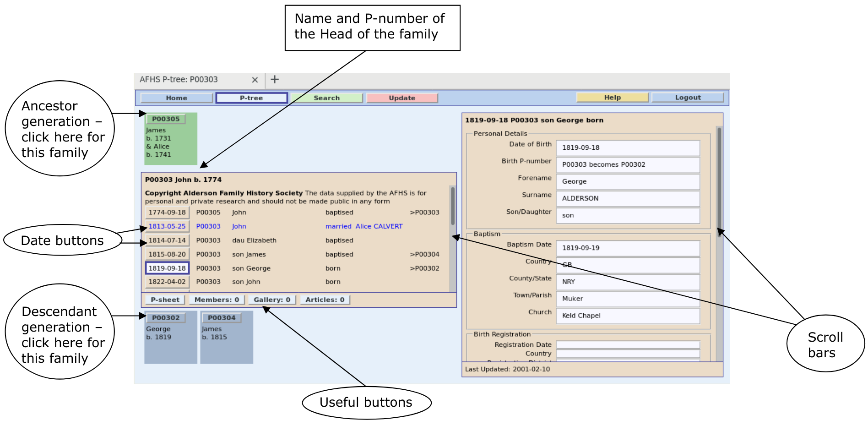Screen dimensions: 868x431
Task: Open ancestor family P00305
Action: click(x=166, y=119)
